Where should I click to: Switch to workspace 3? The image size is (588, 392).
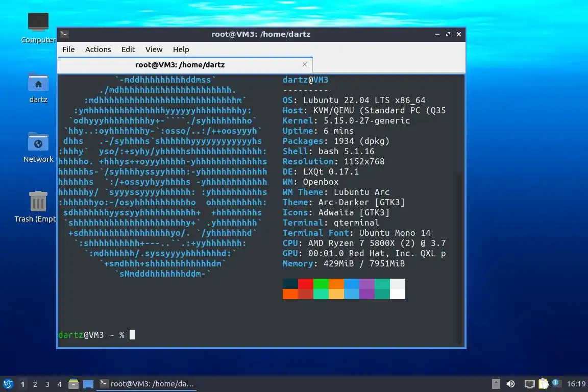(47, 384)
